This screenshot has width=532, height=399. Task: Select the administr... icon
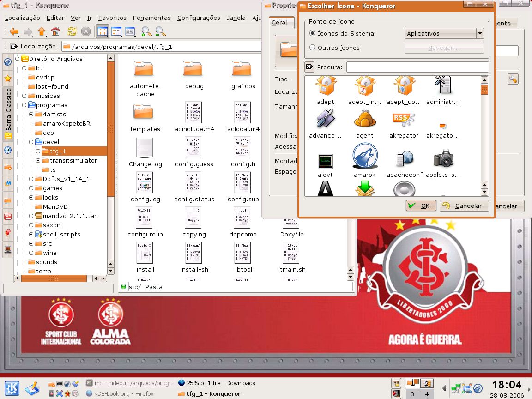click(x=443, y=91)
